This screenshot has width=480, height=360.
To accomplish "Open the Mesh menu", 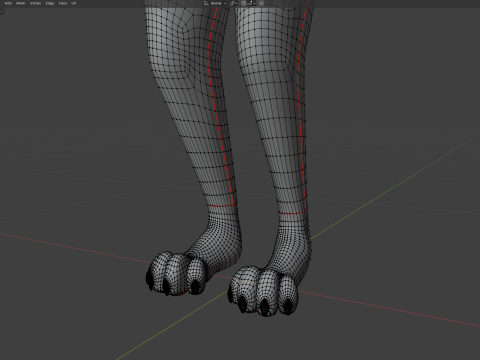I will pyautogui.click(x=21, y=3).
